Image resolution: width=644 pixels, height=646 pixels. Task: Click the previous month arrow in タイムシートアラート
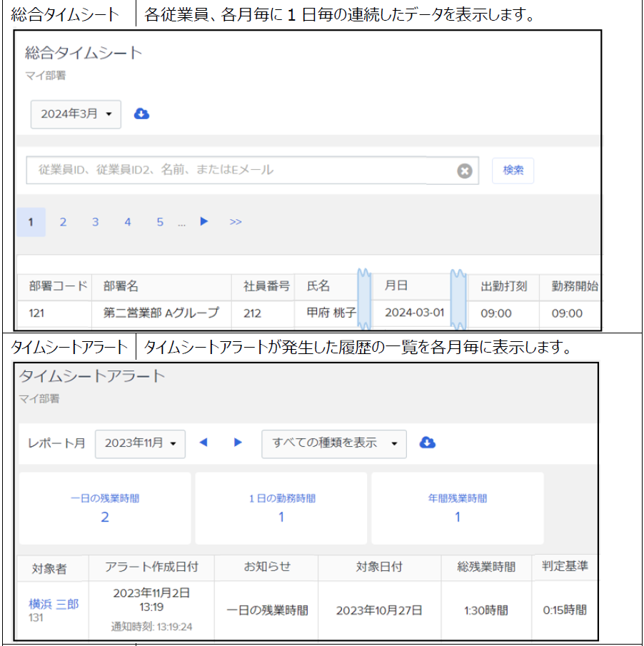click(x=203, y=443)
